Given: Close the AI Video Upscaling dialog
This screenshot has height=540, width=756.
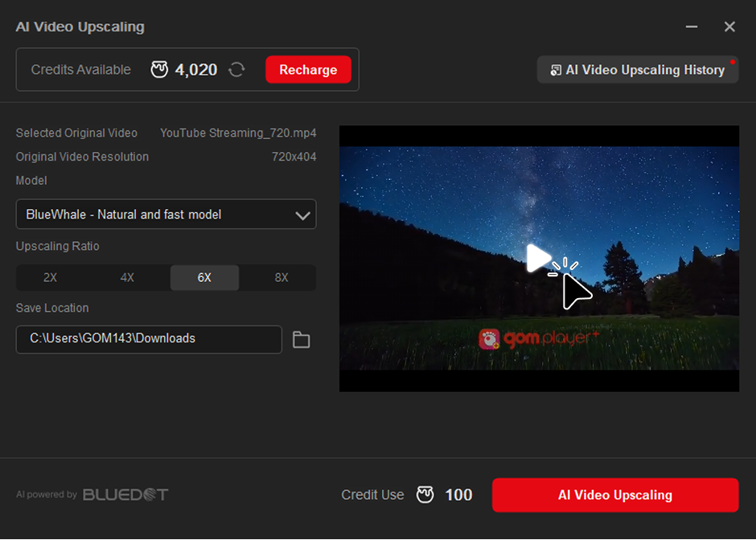Looking at the screenshot, I should [x=729, y=27].
